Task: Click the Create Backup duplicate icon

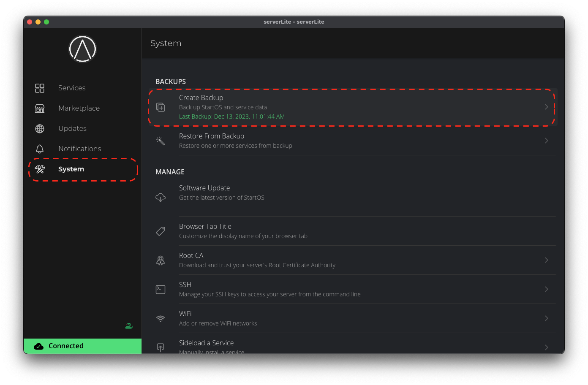Action: click(x=161, y=107)
